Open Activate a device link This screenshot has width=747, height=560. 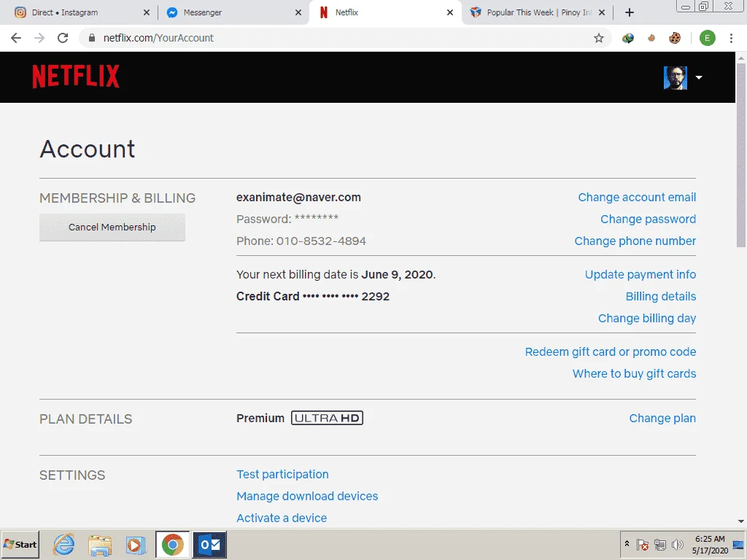click(x=282, y=518)
